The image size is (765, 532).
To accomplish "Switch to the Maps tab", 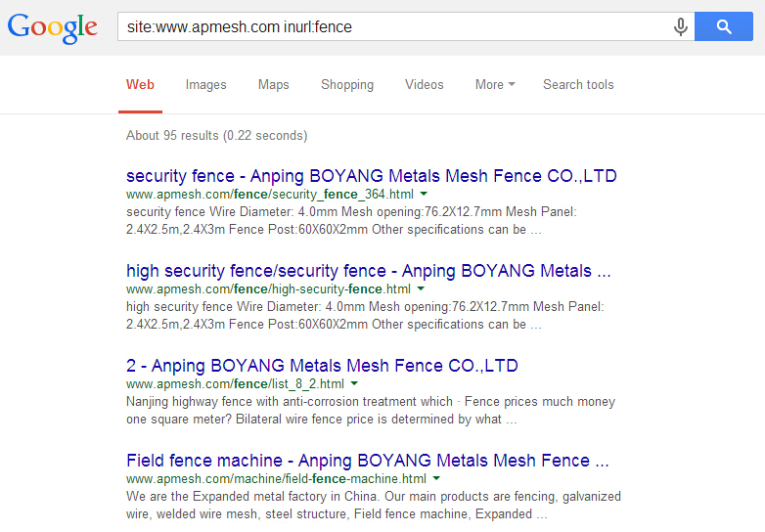I will 274,85.
